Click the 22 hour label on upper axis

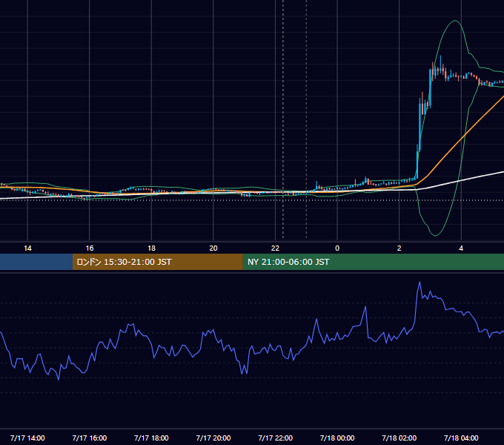click(275, 248)
